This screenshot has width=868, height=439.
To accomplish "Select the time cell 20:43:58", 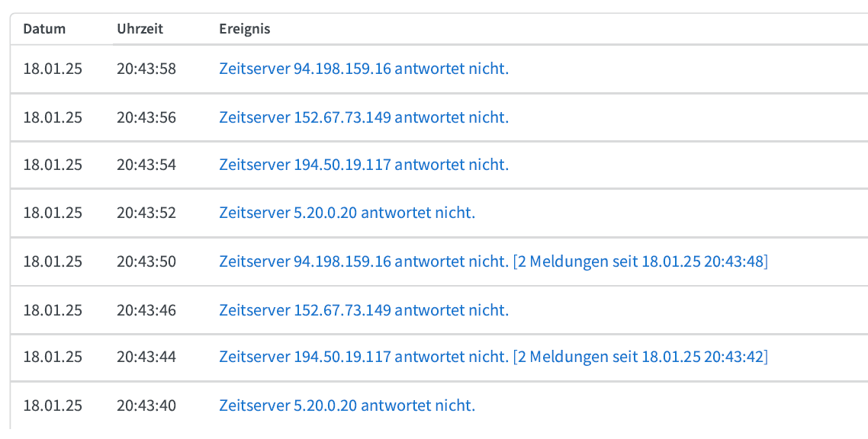I will pos(146,69).
